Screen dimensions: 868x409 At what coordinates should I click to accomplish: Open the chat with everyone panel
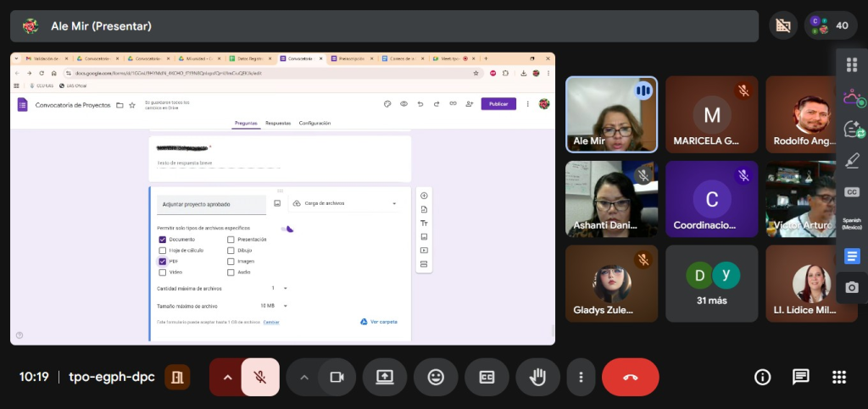click(800, 378)
